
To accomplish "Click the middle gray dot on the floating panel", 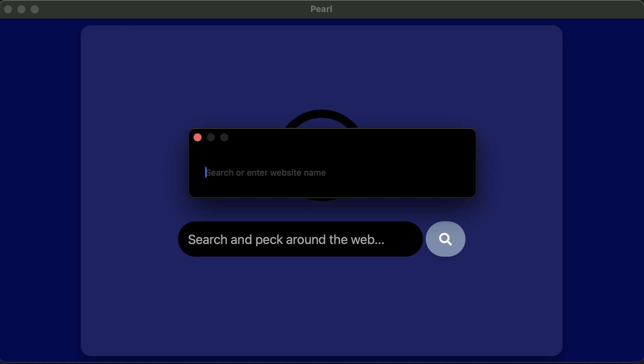I will coord(211,137).
